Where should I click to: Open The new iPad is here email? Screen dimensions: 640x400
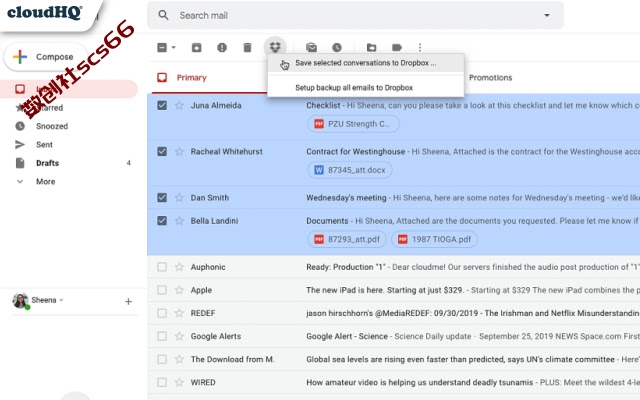click(385, 290)
